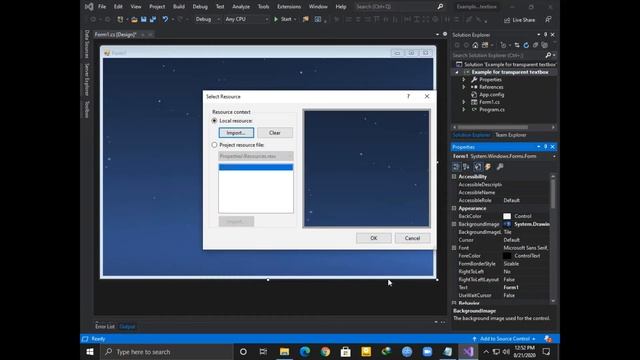This screenshot has width=640, height=360.
Task: Open Google Chrome from the taskbar
Action: [x=325, y=351]
